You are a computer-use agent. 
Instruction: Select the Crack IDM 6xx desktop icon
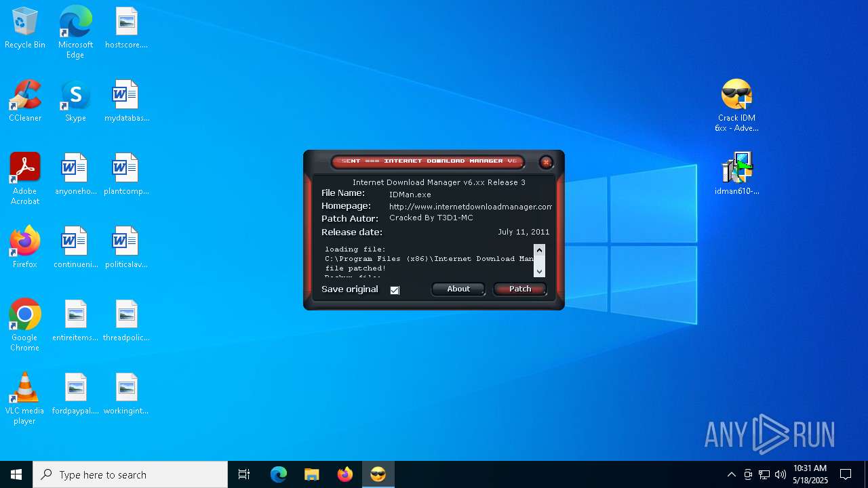click(x=736, y=106)
